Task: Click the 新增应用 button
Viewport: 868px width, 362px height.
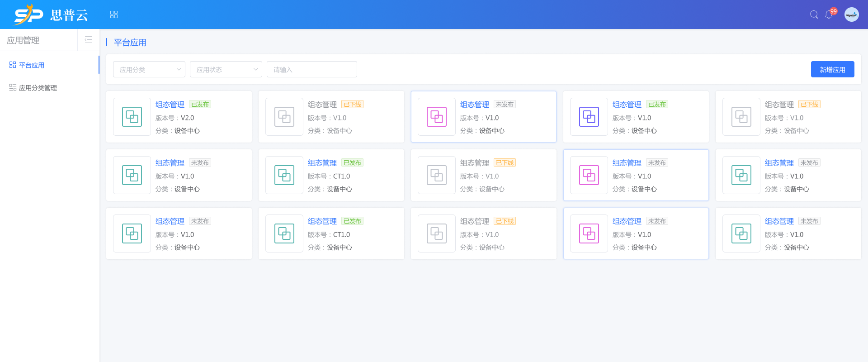Action: click(x=832, y=69)
